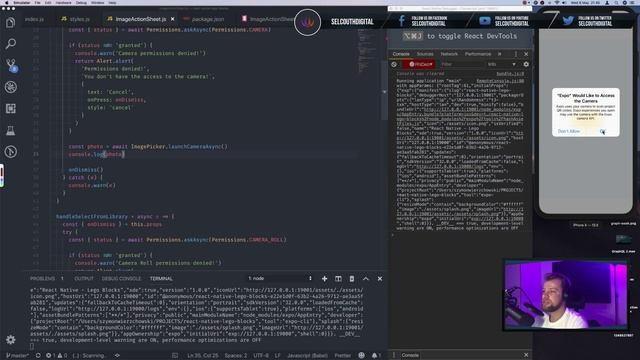Click the Manage gear icon in activity bar
Screen dimensions: 640x360
click(x=11, y=340)
